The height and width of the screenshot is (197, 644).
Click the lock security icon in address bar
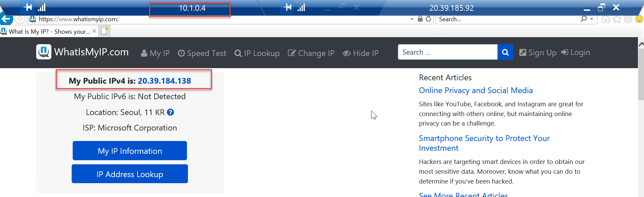pos(420,19)
